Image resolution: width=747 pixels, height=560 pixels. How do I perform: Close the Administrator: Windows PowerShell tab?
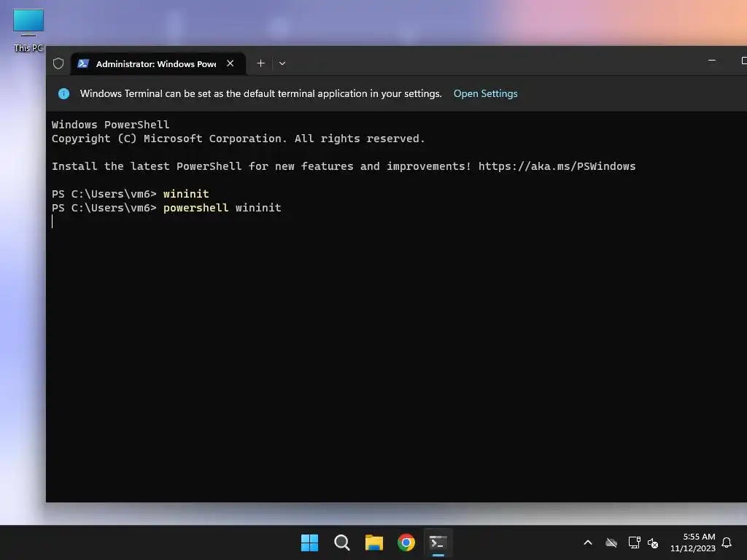coord(230,63)
